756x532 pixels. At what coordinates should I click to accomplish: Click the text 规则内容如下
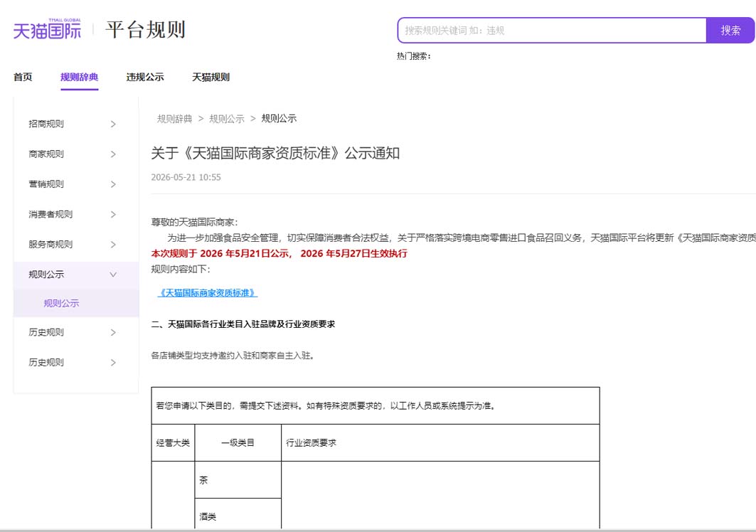[x=181, y=269]
